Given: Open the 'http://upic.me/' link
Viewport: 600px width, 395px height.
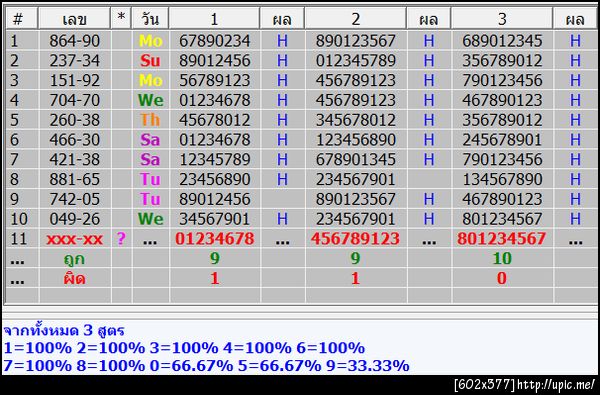Looking at the screenshot, I should 555,384.
